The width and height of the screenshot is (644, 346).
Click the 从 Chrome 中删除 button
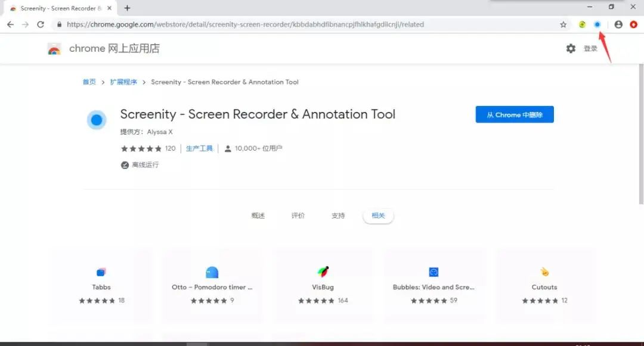coord(515,114)
